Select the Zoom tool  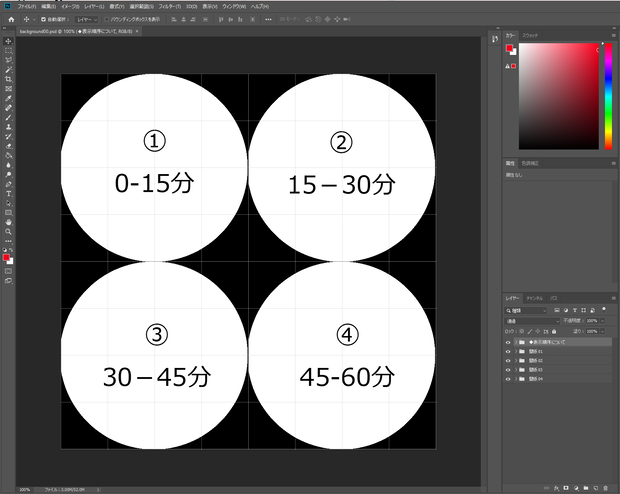[x=8, y=232]
